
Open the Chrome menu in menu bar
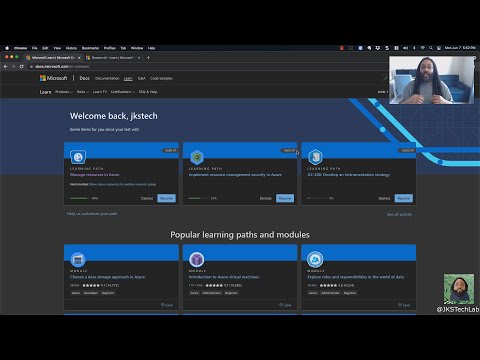pyautogui.click(x=21, y=48)
